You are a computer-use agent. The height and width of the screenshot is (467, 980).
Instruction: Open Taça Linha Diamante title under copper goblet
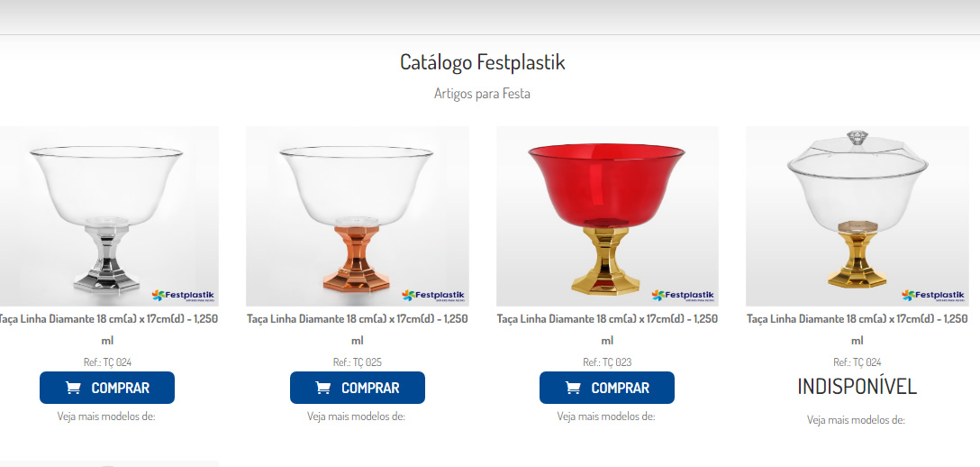point(357,329)
